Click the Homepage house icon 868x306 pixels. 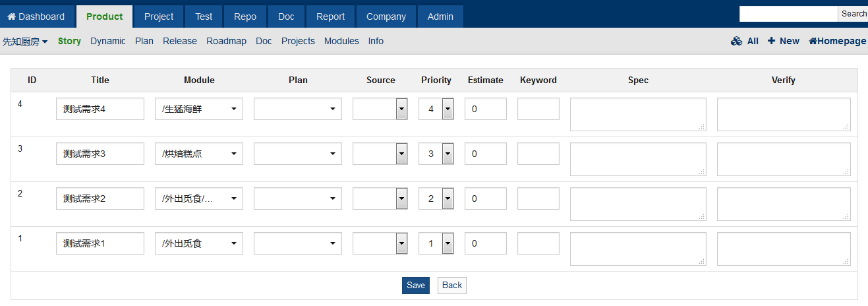(813, 41)
